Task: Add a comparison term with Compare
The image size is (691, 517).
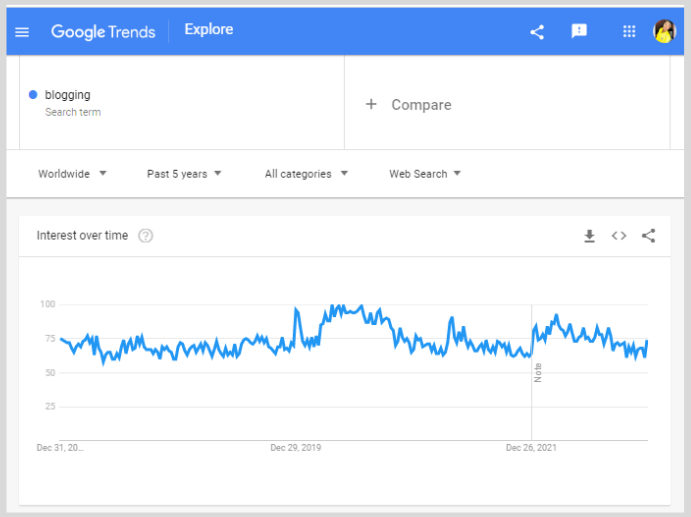Action: pyautogui.click(x=421, y=105)
